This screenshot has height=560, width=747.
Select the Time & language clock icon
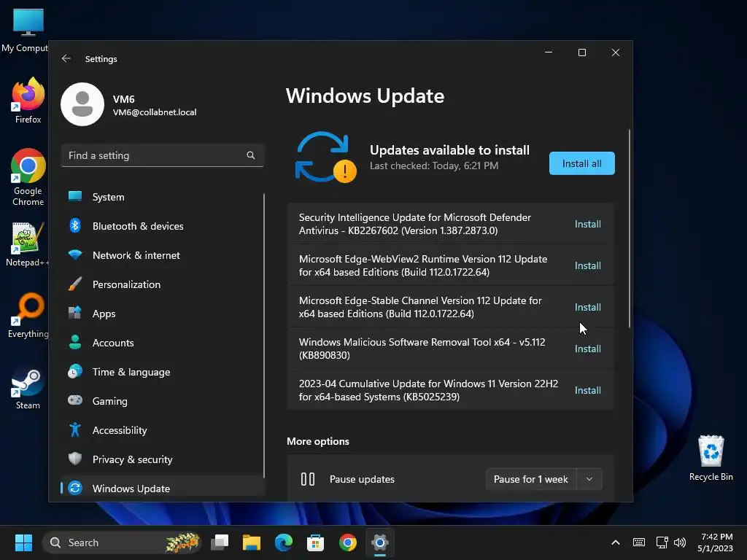pos(75,371)
